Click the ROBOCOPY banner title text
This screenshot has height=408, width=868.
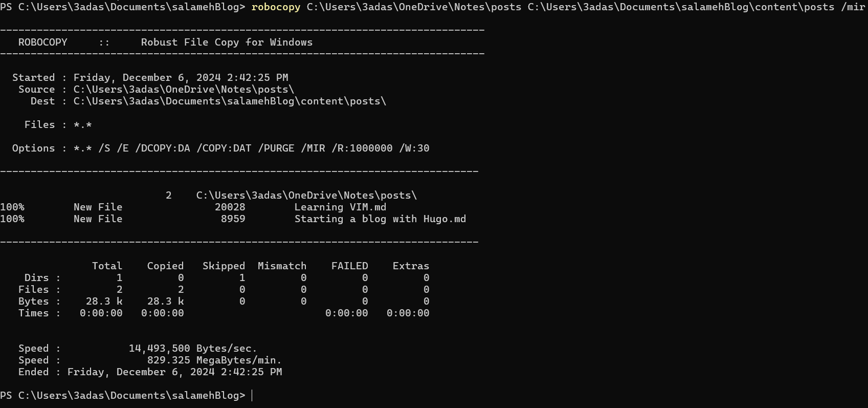click(42, 42)
